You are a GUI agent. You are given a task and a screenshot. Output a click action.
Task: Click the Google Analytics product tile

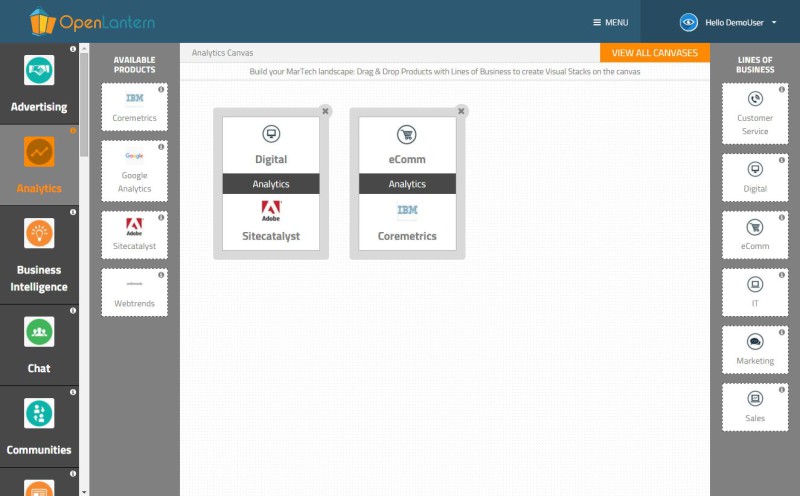[134, 171]
